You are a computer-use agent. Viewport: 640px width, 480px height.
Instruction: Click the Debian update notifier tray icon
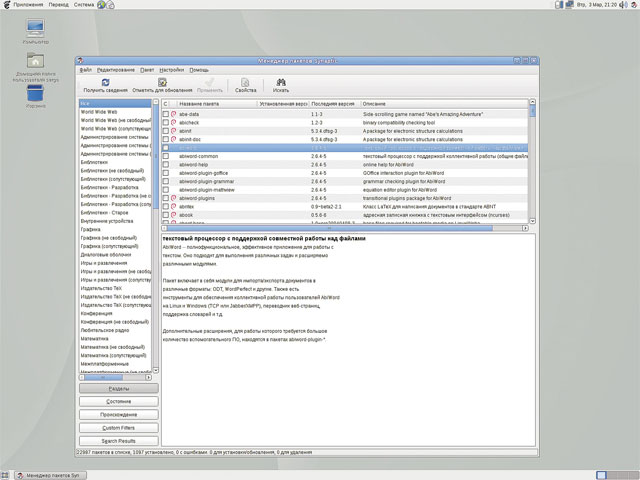click(x=634, y=4)
